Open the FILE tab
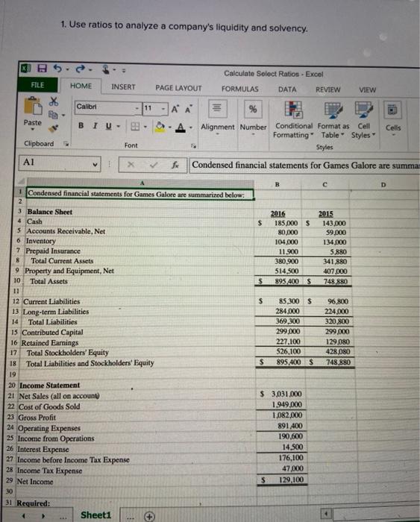420x522 pixels. (37, 85)
